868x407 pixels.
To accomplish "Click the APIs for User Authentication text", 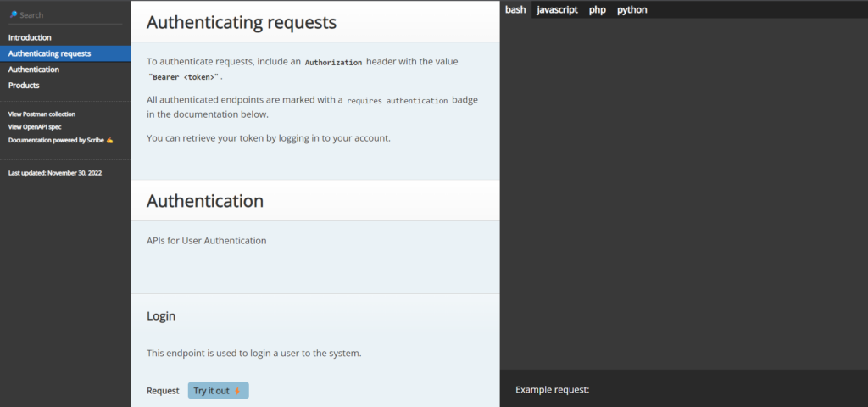I will (x=207, y=241).
